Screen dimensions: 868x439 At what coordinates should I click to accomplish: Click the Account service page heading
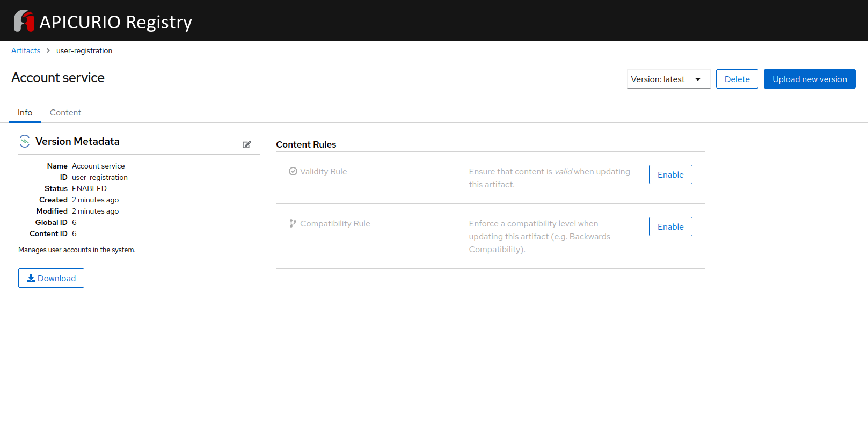point(58,78)
